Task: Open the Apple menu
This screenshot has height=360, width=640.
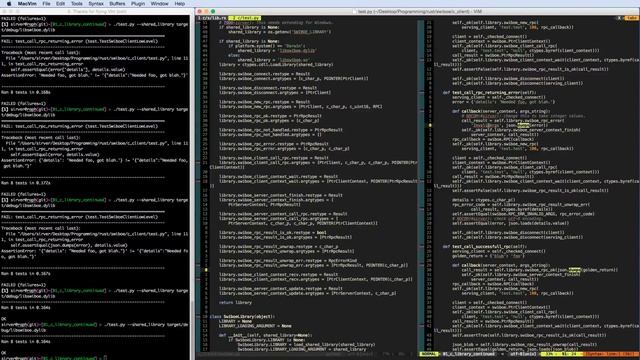Action: point(9,4)
